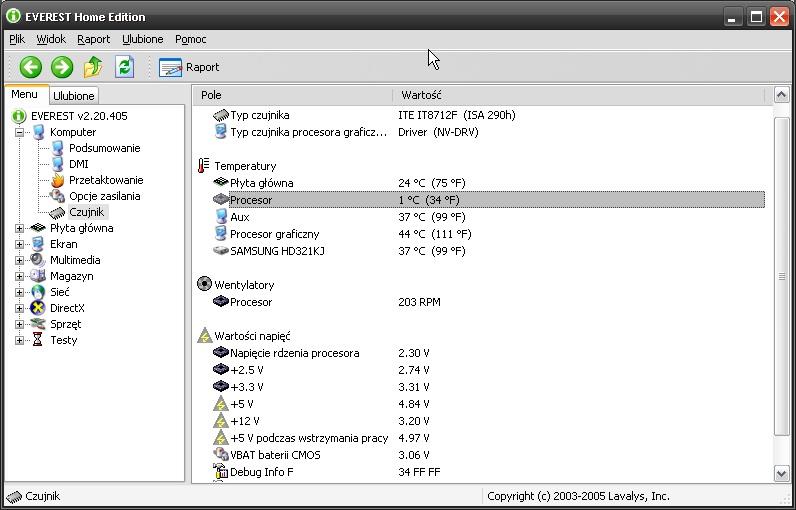Click the Refresh toolbar icon
The image size is (796, 510).
[124, 67]
